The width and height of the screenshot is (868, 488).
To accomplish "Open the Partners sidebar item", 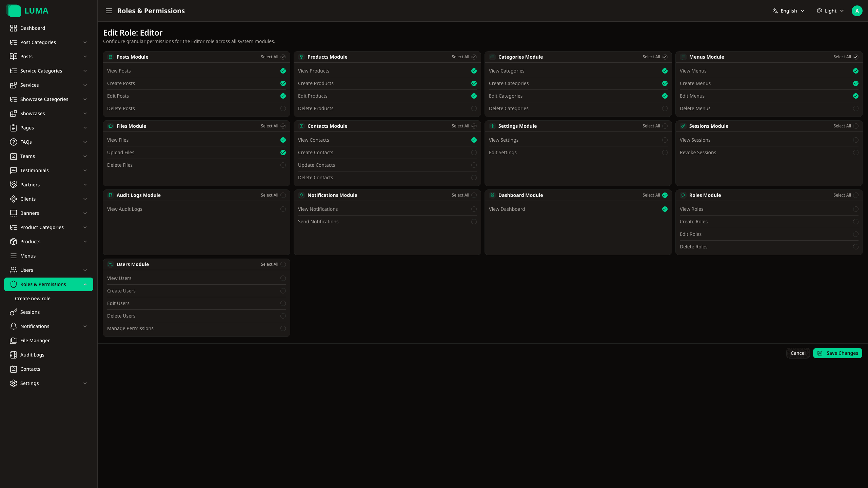I will (x=48, y=185).
